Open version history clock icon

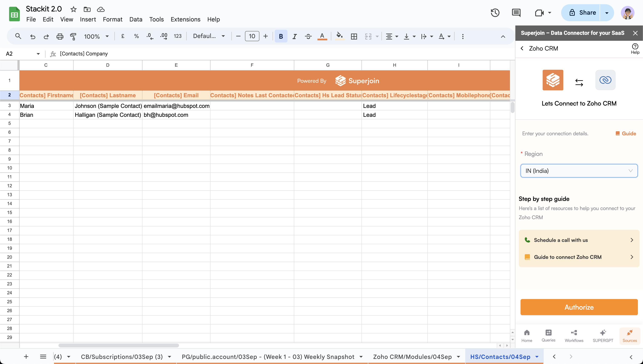pyautogui.click(x=495, y=13)
